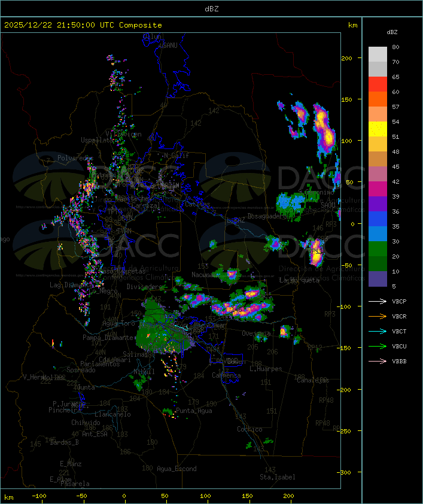
Task: Click the 150 tick on vertical axis
Action: pos(346,99)
